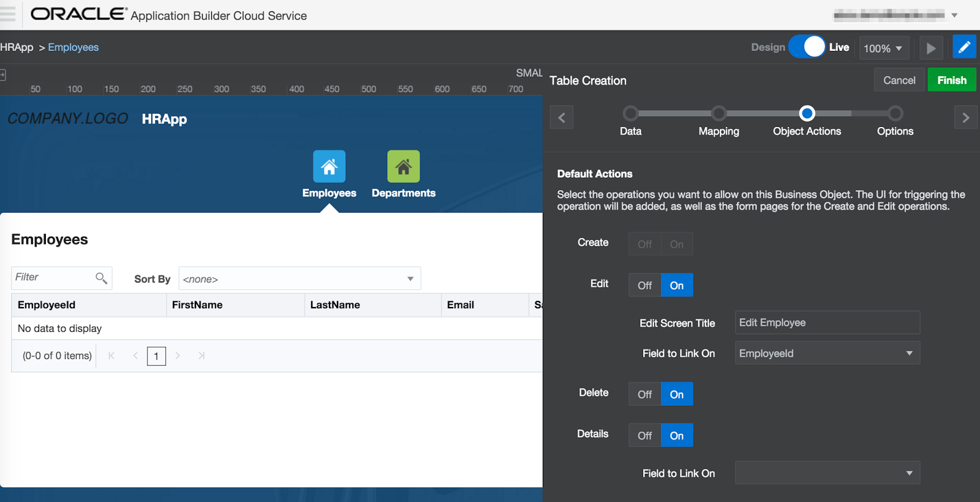The width and height of the screenshot is (980, 502).
Task: Click the Employees home icon
Action: click(x=330, y=166)
